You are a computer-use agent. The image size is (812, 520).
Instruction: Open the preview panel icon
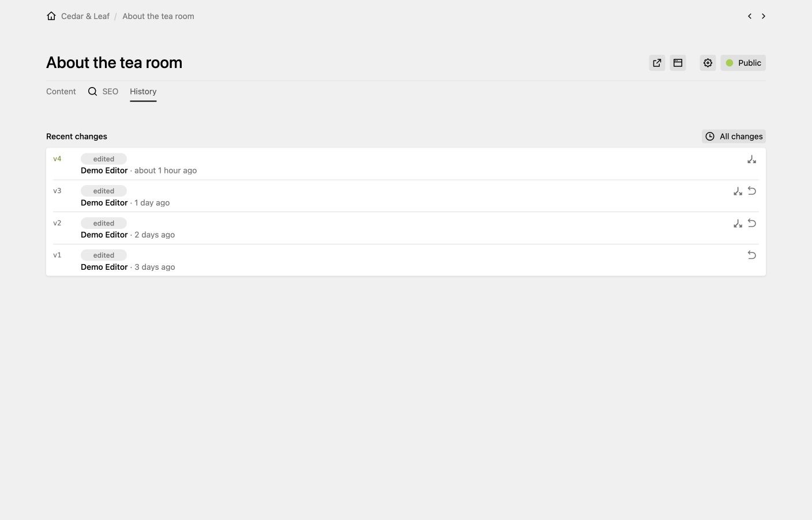pyautogui.click(x=678, y=63)
